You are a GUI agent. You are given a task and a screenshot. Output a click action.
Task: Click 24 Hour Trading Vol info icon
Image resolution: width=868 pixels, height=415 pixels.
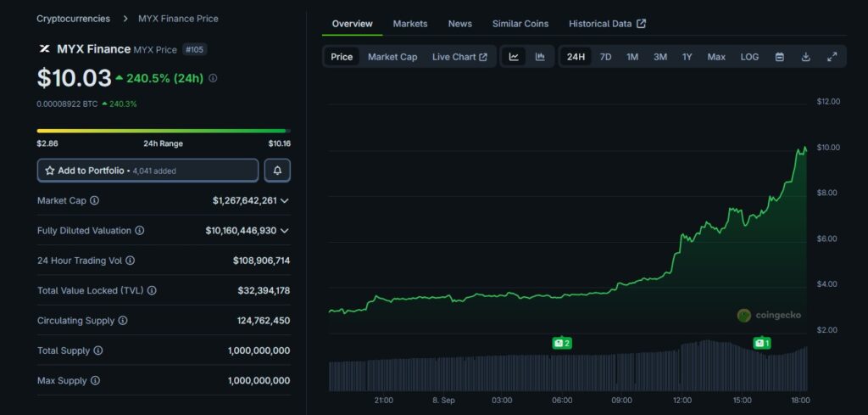[x=130, y=261]
